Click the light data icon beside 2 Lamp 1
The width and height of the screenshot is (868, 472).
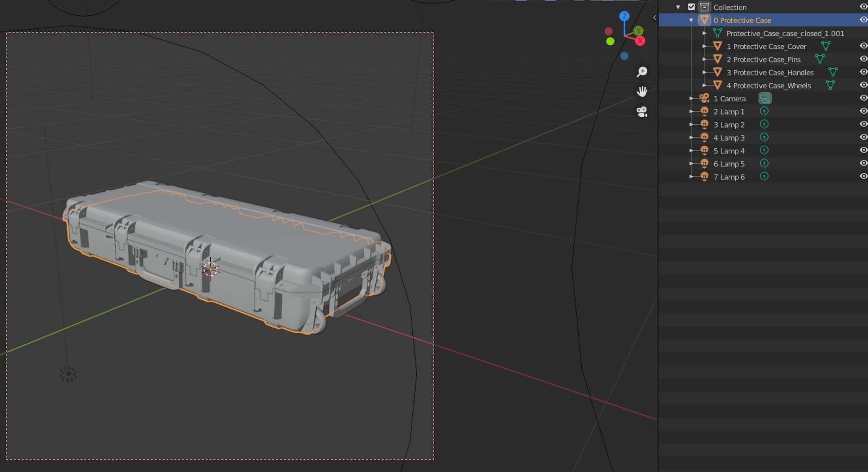[x=764, y=111]
